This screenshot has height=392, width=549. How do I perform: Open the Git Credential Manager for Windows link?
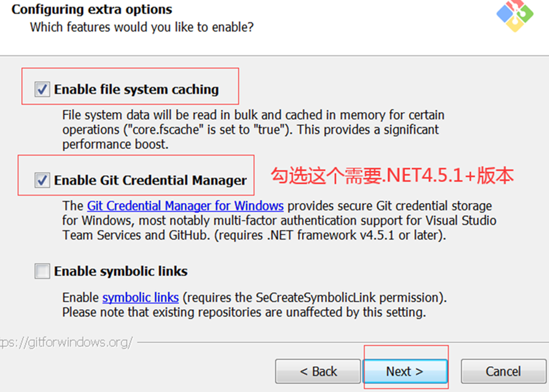185,206
